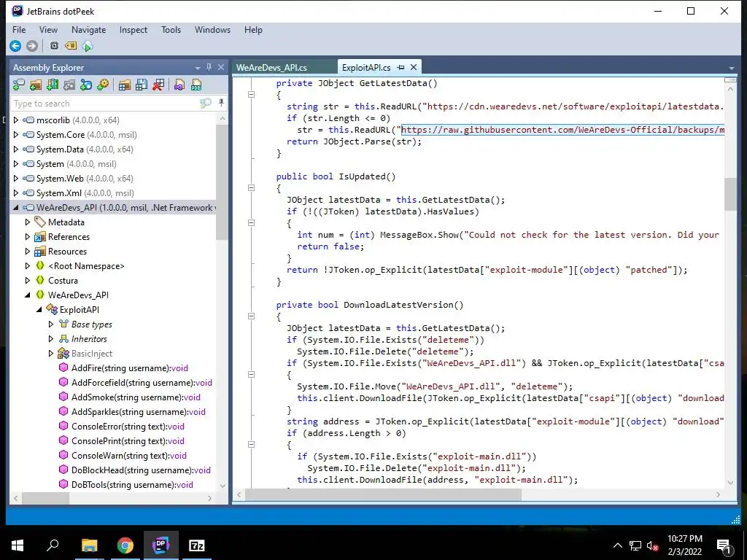Open the Navigate menu

coord(88,29)
